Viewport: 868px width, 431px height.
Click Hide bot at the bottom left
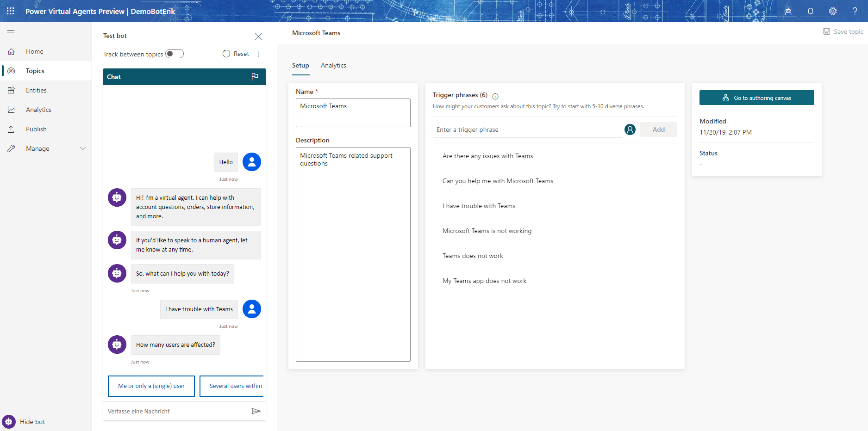point(32,422)
